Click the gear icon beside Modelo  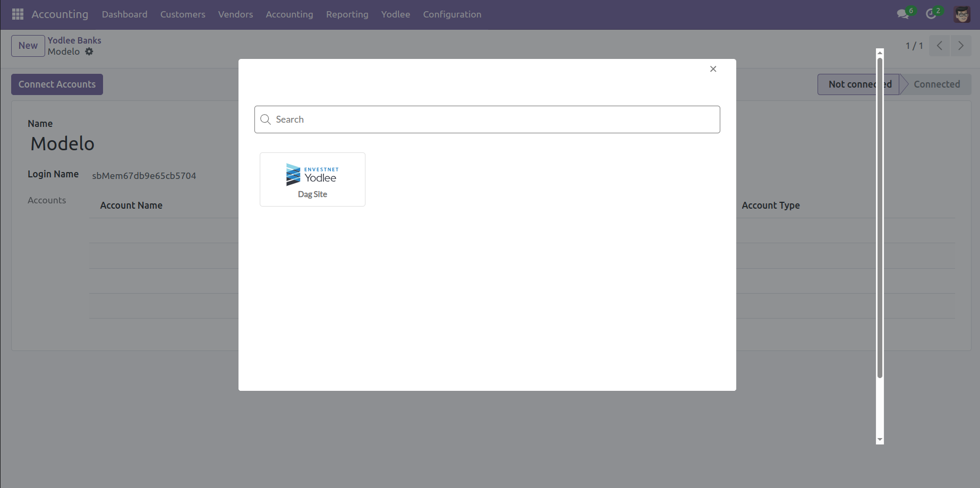pyautogui.click(x=89, y=52)
